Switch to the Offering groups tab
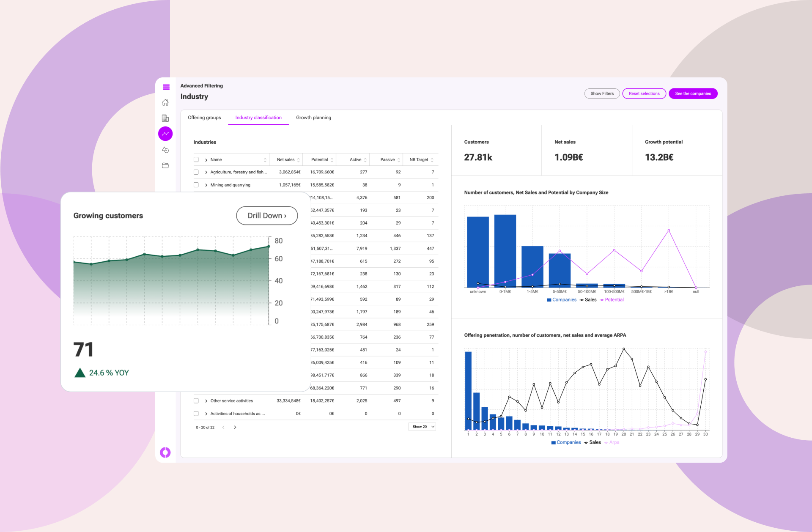The width and height of the screenshot is (812, 532). [204, 118]
